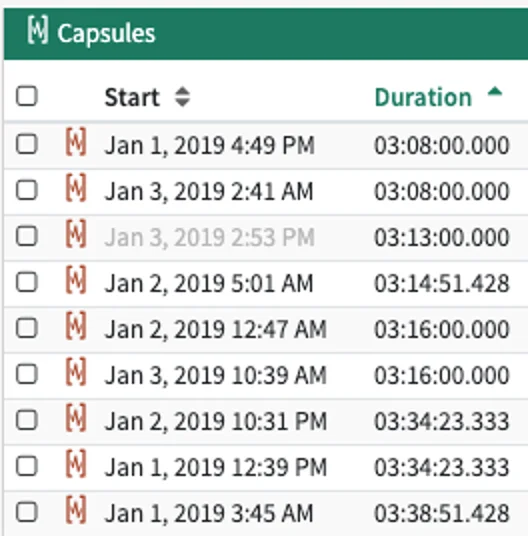Check the Jan 3, 2019 2:53 PM capsule

pyautogui.click(x=27, y=236)
